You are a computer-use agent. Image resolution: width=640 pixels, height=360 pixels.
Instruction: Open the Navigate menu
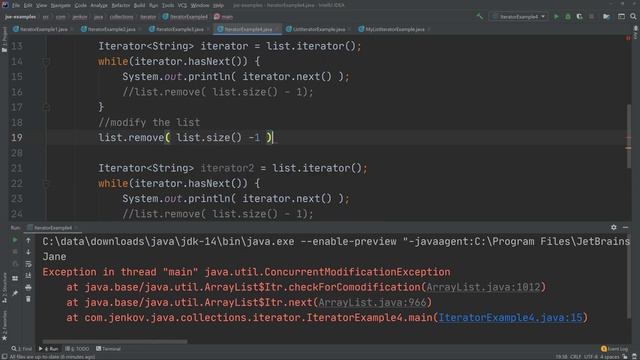click(60, 5)
